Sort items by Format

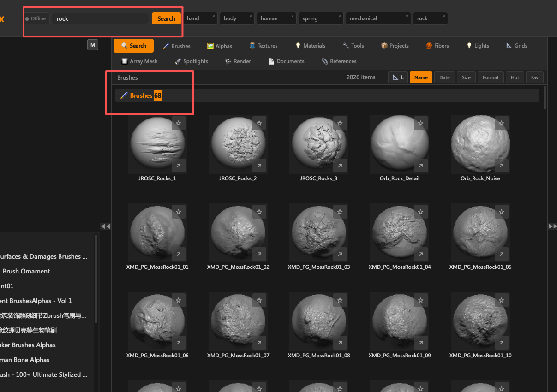(x=491, y=77)
